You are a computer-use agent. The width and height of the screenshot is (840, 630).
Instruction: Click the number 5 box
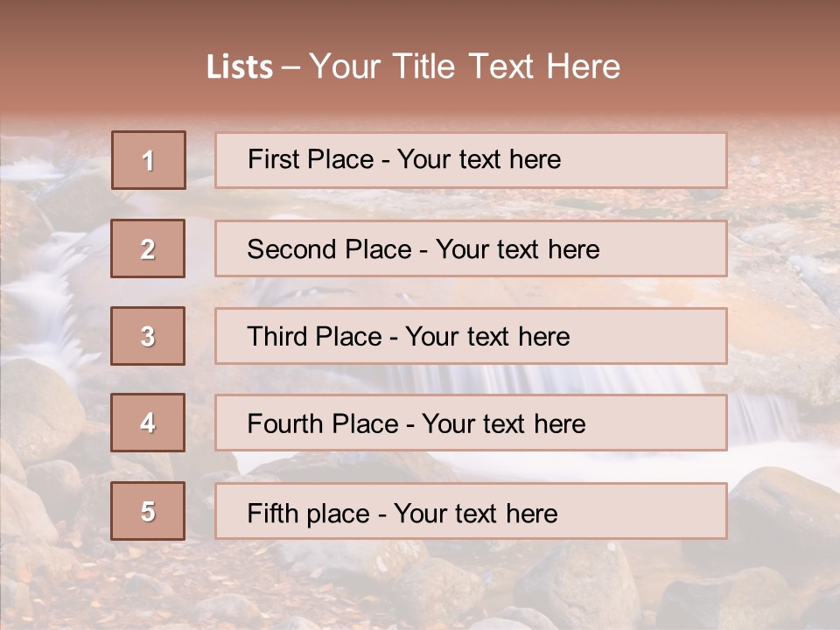pyautogui.click(x=148, y=511)
